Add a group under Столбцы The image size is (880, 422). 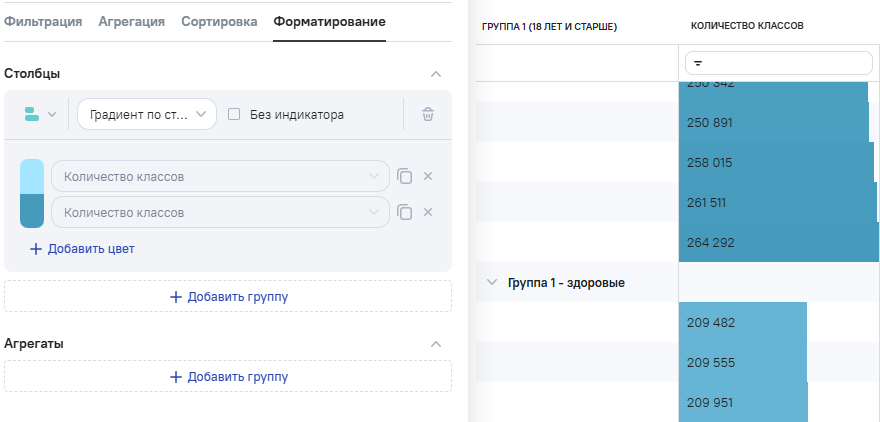[228, 297]
